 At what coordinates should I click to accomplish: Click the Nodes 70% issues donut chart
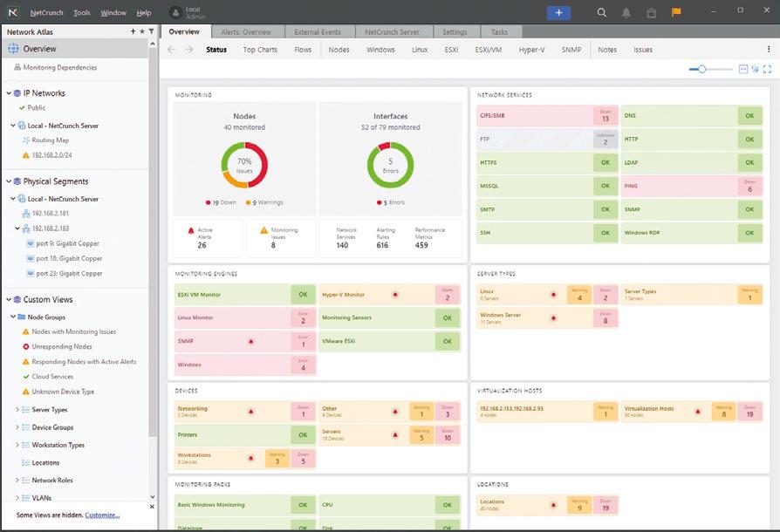(x=244, y=165)
